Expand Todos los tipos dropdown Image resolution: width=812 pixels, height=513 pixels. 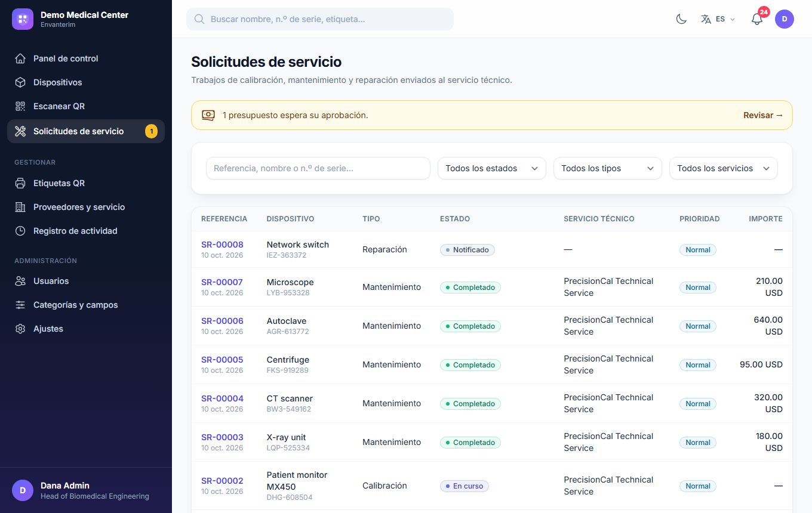tap(608, 168)
